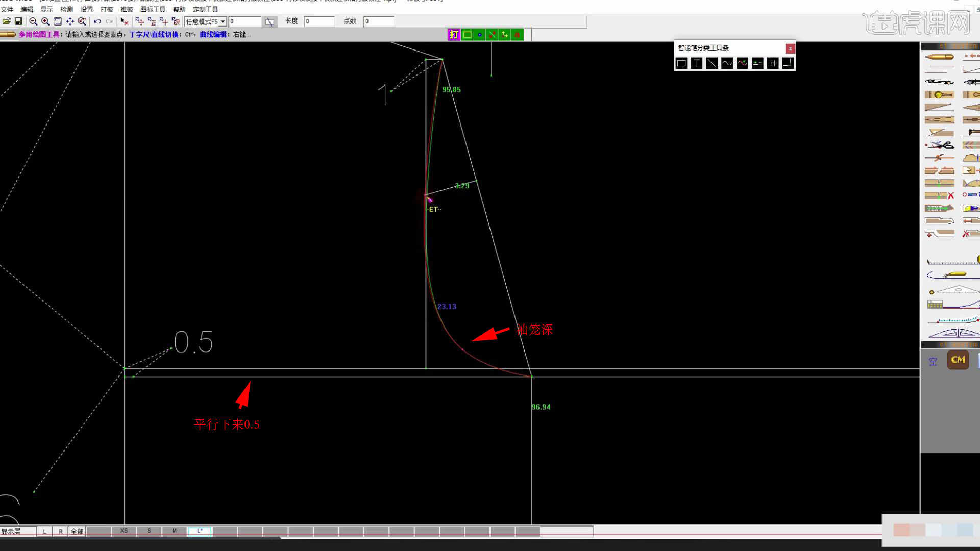Select the R layer button
This screenshot has height=551, width=980.
61,531
